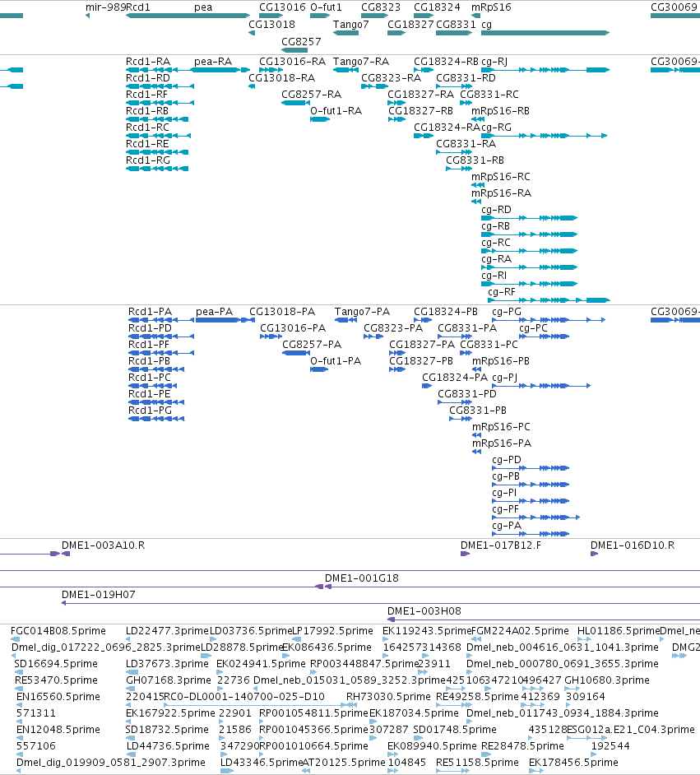Click protein label Tango7-PA
This screenshot has width=700, height=775.
tap(362, 312)
